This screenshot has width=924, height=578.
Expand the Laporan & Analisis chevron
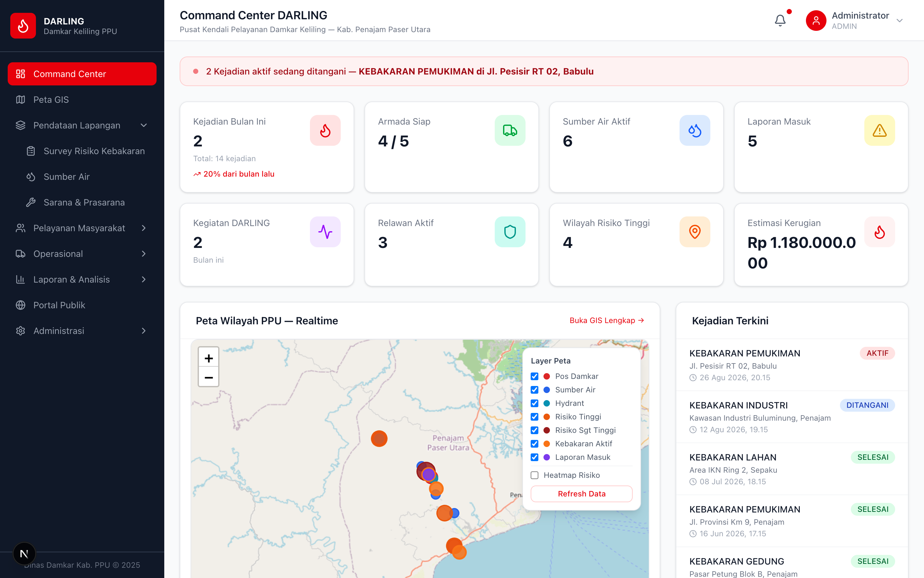[x=143, y=279]
